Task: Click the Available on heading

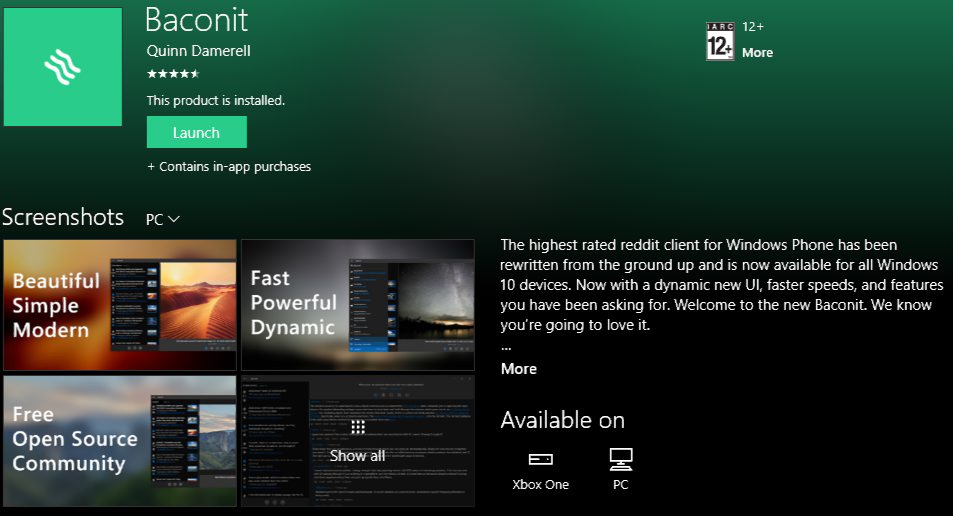Action: 563,420
